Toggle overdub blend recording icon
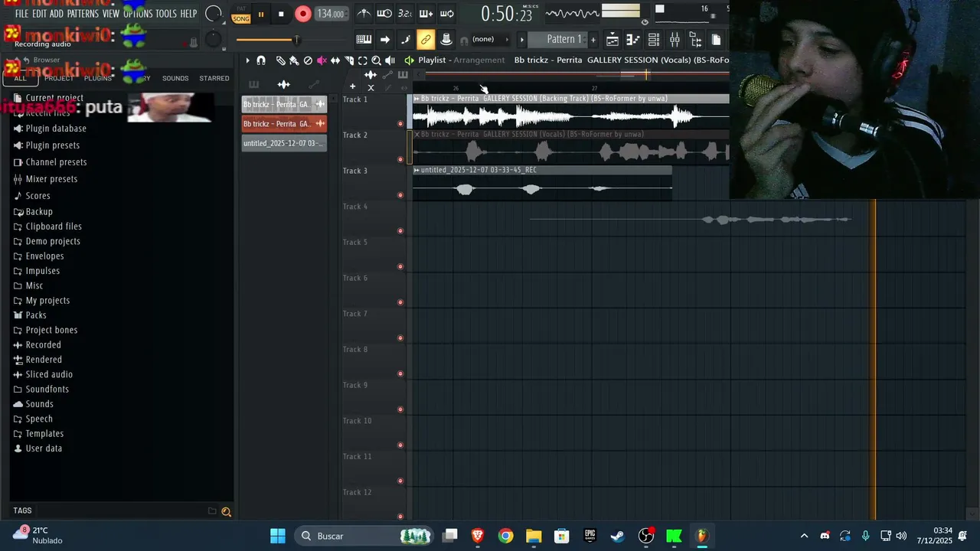Viewport: 980px width, 551px height. click(x=426, y=14)
